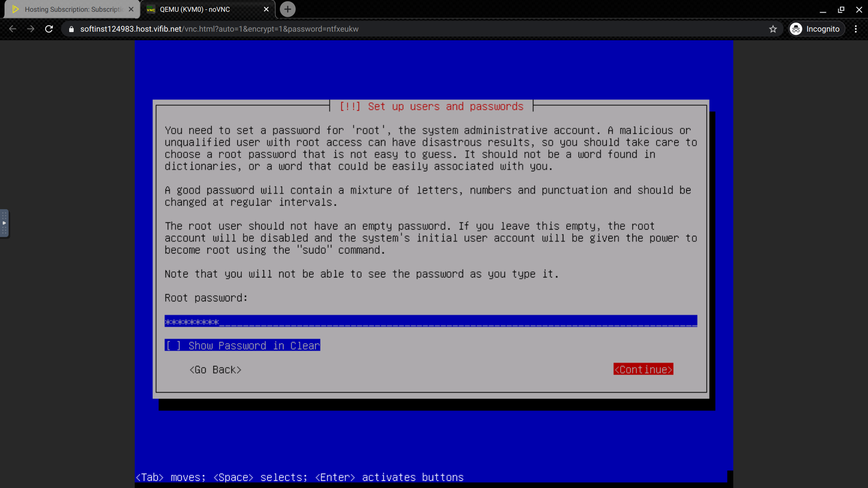Viewport: 868px width, 488px height.
Task: Open Chrome three-dot menu
Action: click(856, 29)
